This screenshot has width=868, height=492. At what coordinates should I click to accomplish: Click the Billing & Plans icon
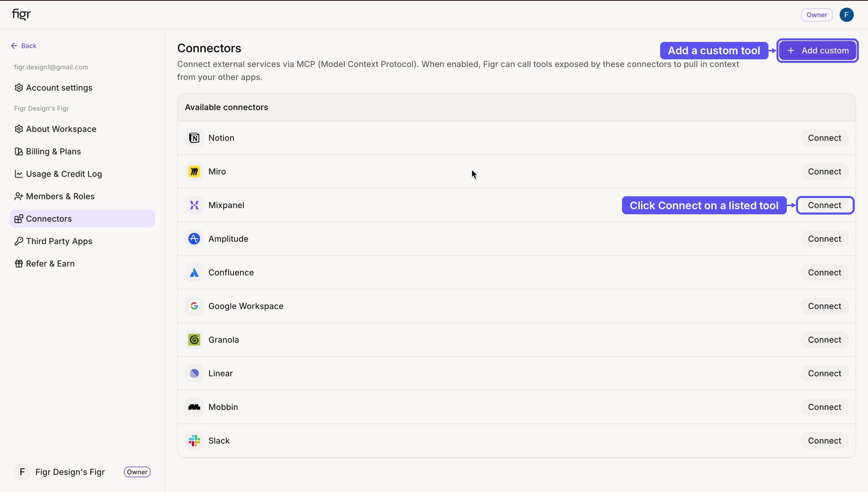(19, 151)
